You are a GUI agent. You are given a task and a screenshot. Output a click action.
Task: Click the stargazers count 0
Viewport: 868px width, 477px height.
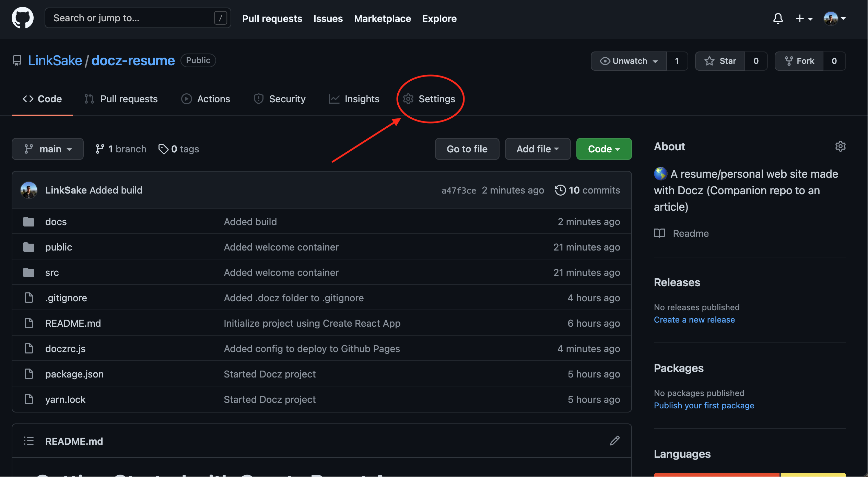[756, 61]
